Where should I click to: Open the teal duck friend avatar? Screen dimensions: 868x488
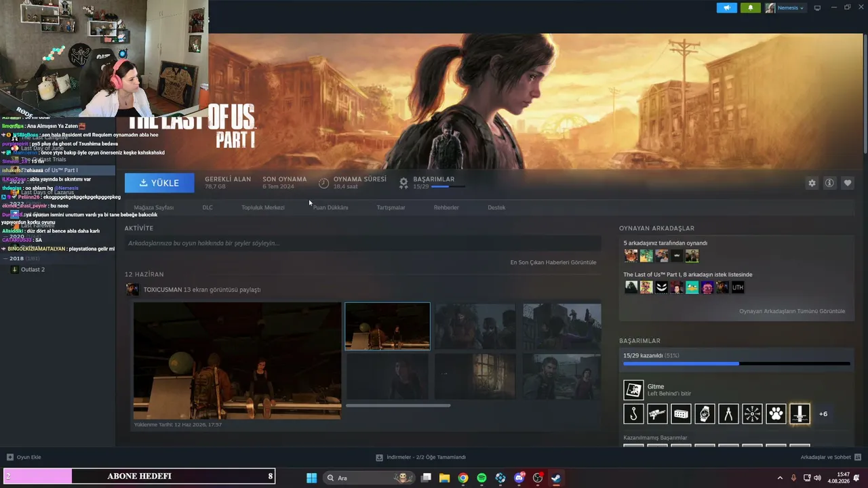pyautogui.click(x=692, y=287)
